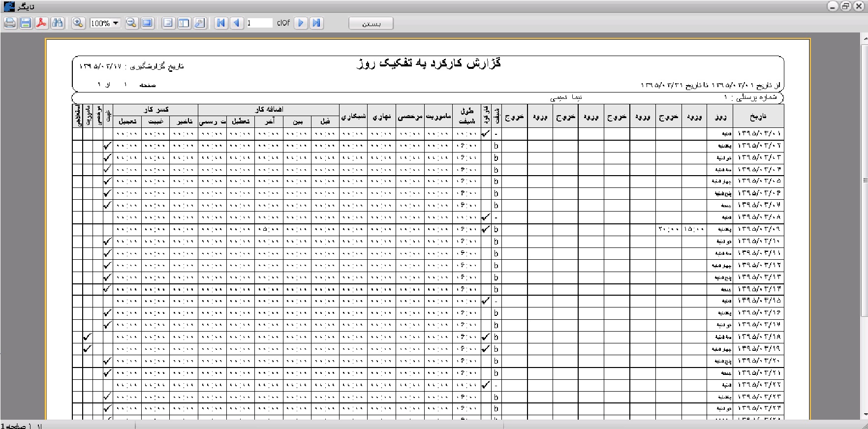
Task: Restore down the viewer window
Action: coord(845,6)
